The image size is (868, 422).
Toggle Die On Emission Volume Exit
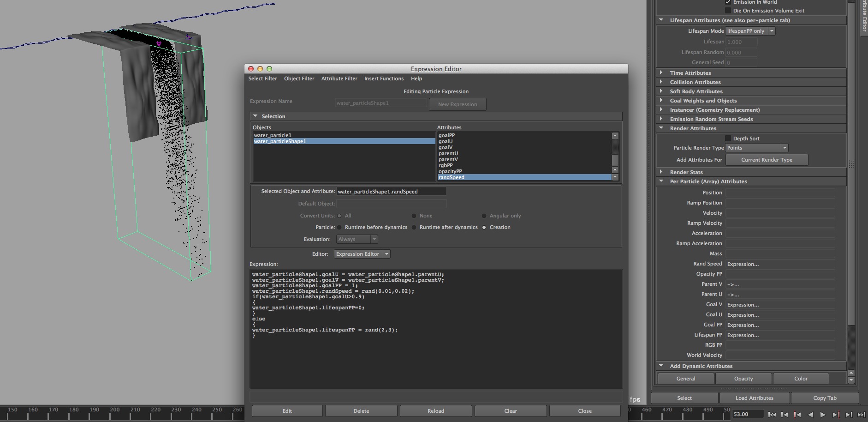tap(728, 11)
